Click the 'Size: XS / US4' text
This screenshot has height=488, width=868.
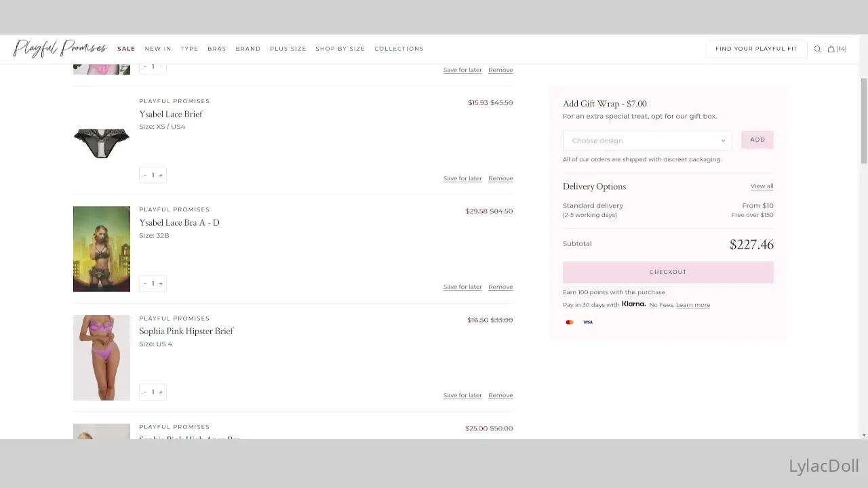tap(162, 127)
